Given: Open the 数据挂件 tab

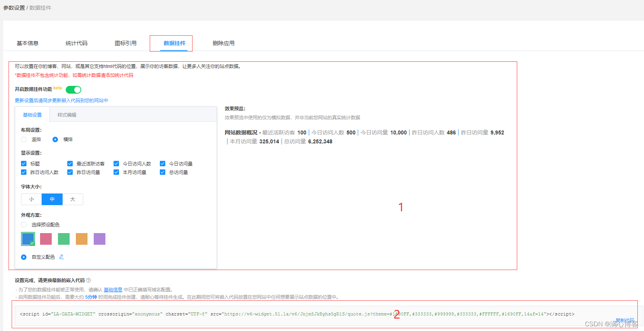Looking at the screenshot, I should pyautogui.click(x=175, y=43).
